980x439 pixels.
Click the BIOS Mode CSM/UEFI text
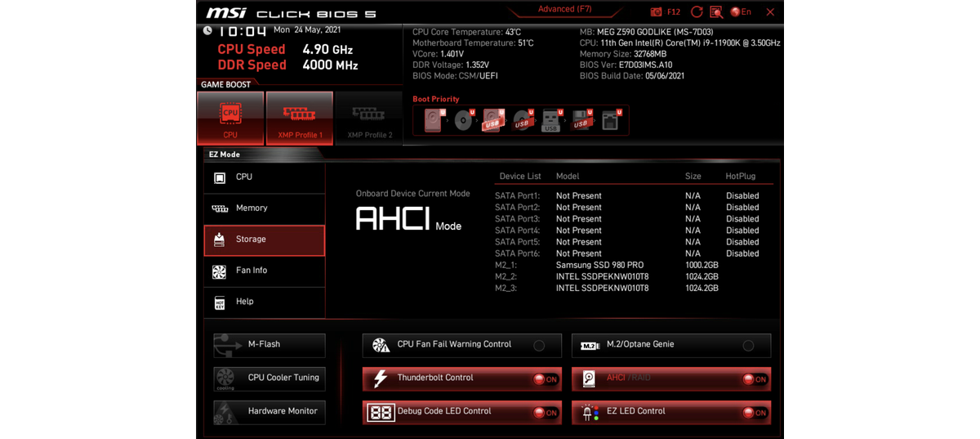[455, 76]
